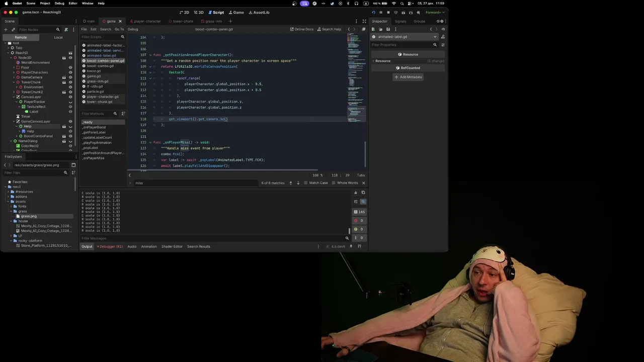This screenshot has width=644, height=362.
Task: Open the Project menu
Action: [x=45, y=3]
